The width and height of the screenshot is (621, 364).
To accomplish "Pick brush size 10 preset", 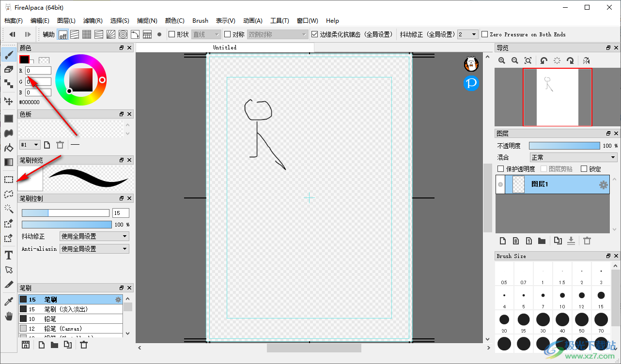I will pos(562,298).
